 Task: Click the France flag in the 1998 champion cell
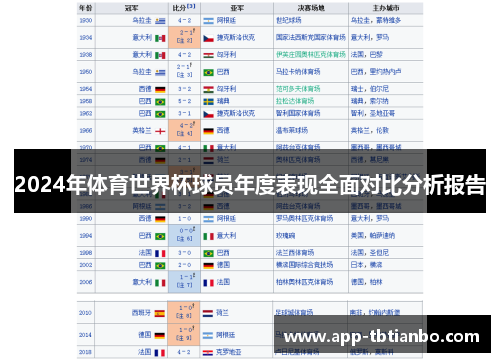(160, 254)
